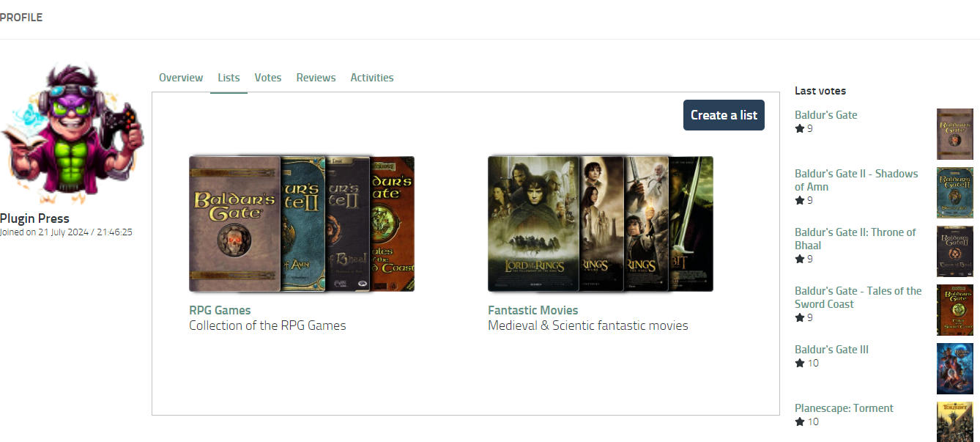The width and height of the screenshot is (980, 442).
Task: Click the Planescape: Torment sidebar thumbnail
Action: tap(955, 421)
